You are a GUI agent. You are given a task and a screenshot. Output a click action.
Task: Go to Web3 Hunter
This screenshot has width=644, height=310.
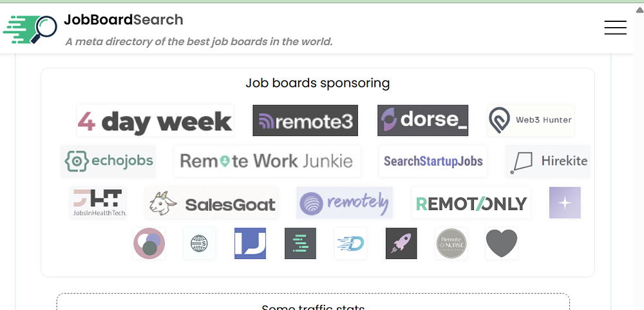coord(531,121)
